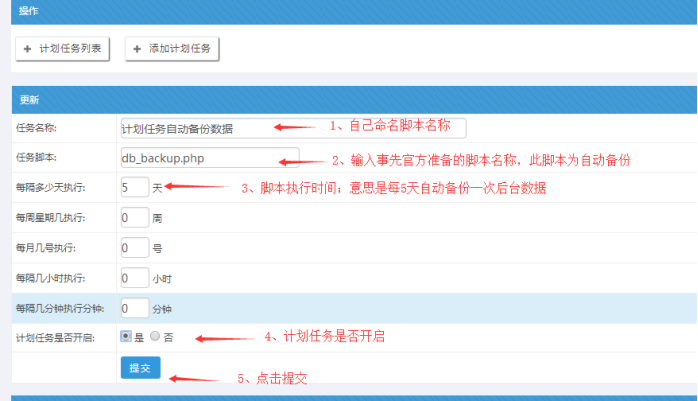This screenshot has height=401, width=698.
Task: Click the 每隔几分钟执行分钟 minutes field
Action: tap(133, 308)
